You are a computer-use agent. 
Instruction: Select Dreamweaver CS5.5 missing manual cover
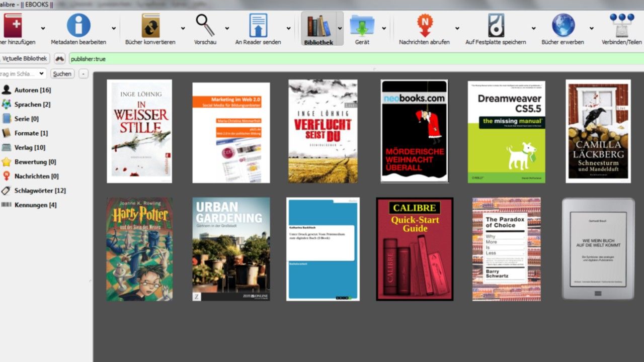[x=507, y=132]
